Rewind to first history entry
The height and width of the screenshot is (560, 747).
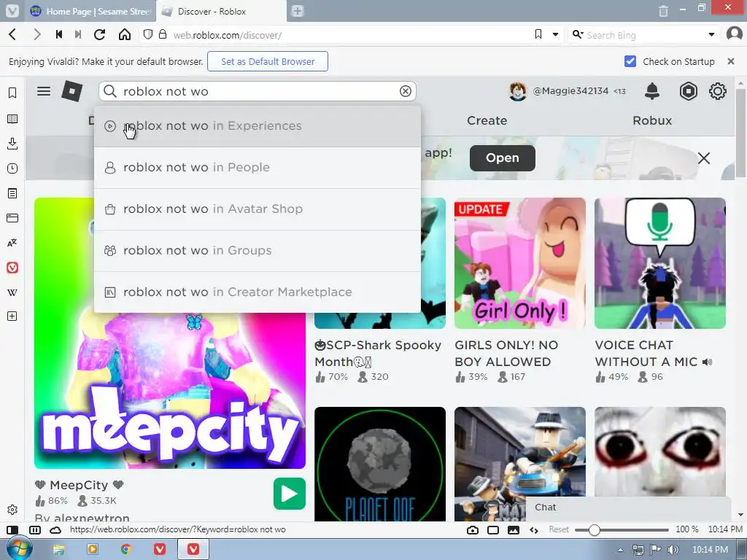59,34
